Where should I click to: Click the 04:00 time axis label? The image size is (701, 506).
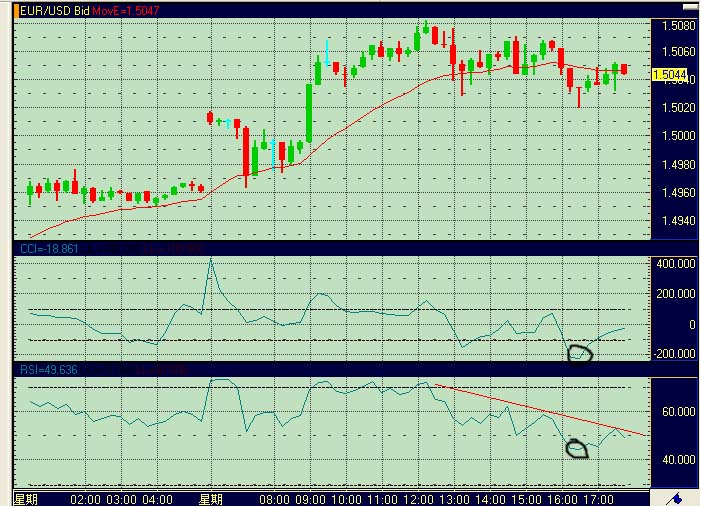tap(158, 499)
